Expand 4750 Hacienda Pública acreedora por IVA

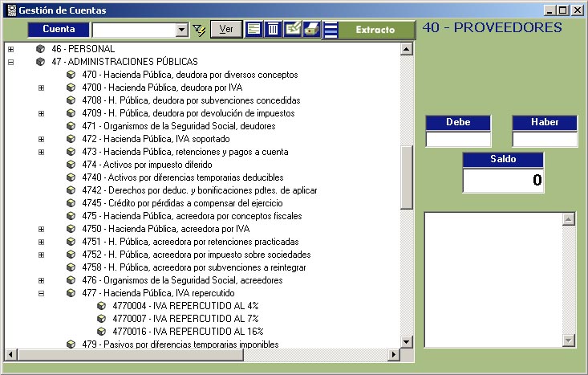(x=41, y=229)
